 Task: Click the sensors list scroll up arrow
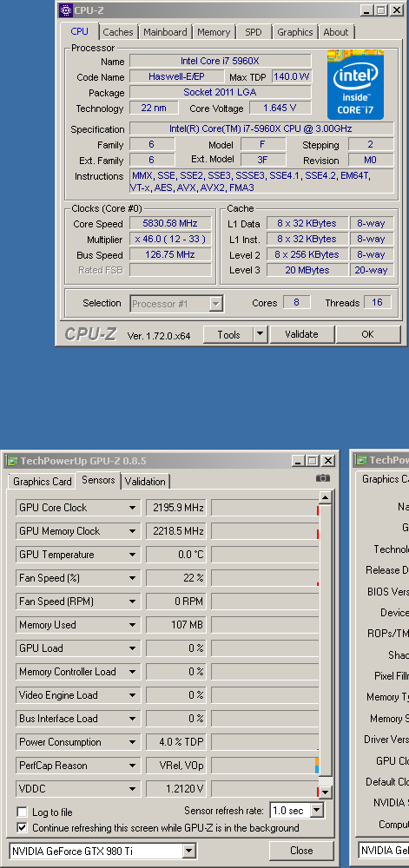(326, 498)
